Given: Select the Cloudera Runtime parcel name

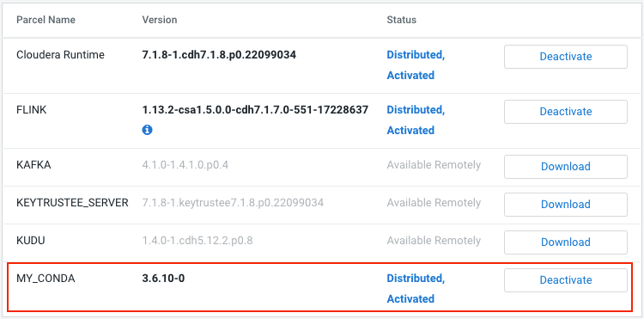Looking at the screenshot, I should click(x=60, y=55).
